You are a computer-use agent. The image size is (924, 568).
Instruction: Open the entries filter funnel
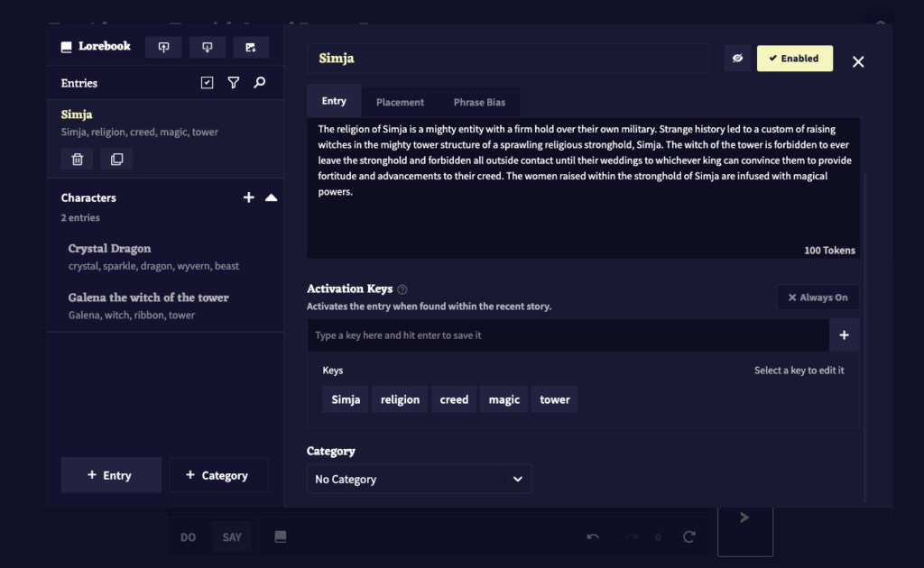pyautogui.click(x=234, y=83)
